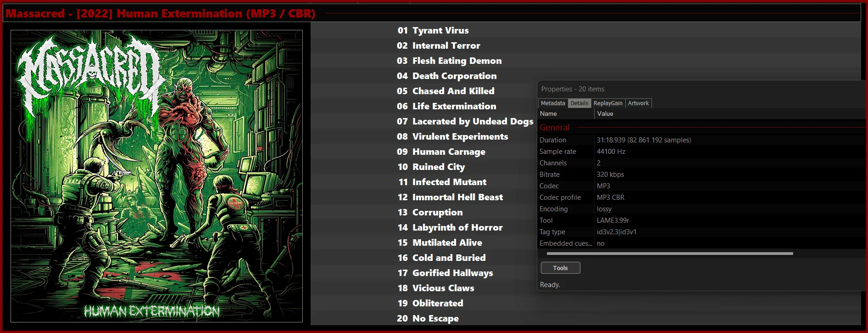Open the Artwork tab

(638, 103)
